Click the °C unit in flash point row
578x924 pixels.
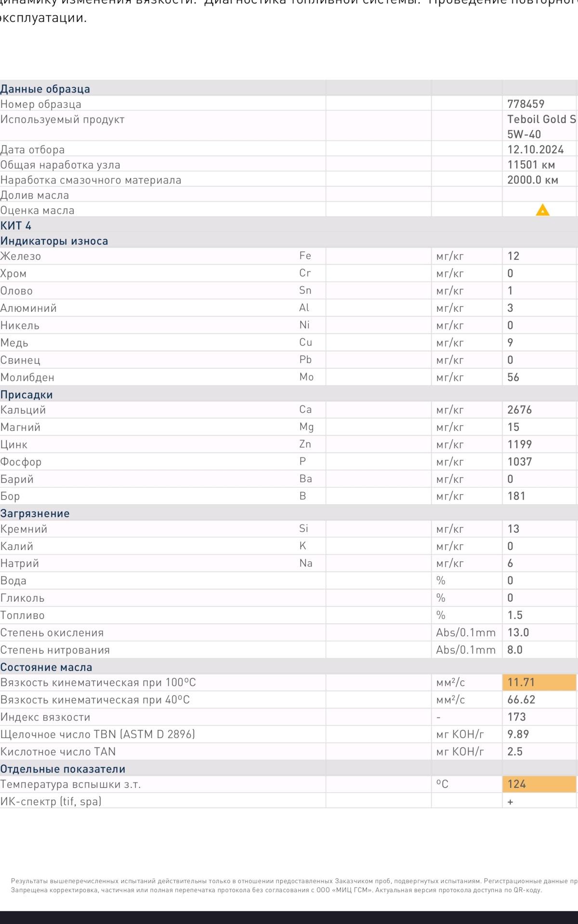point(442,784)
